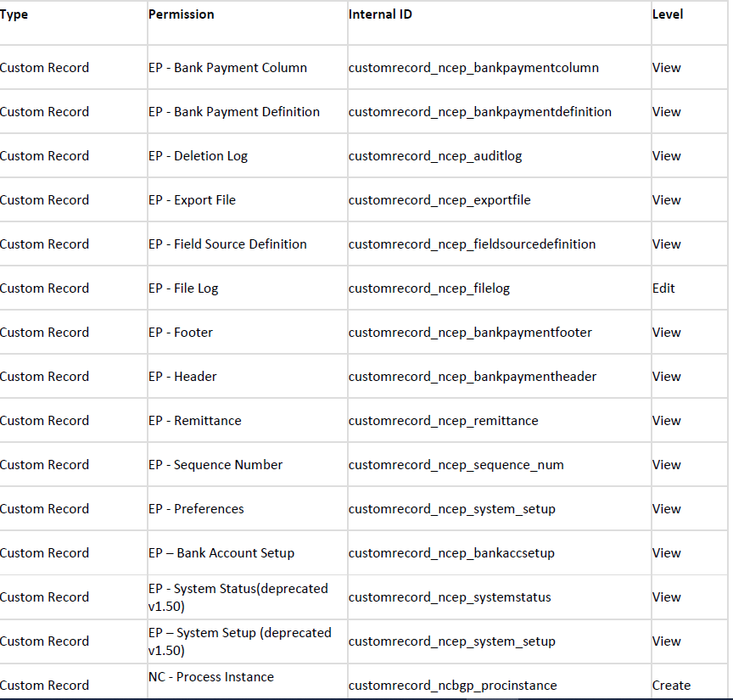The height and width of the screenshot is (700, 733).
Task: Select the EP - Export File entry
Action: (x=192, y=200)
